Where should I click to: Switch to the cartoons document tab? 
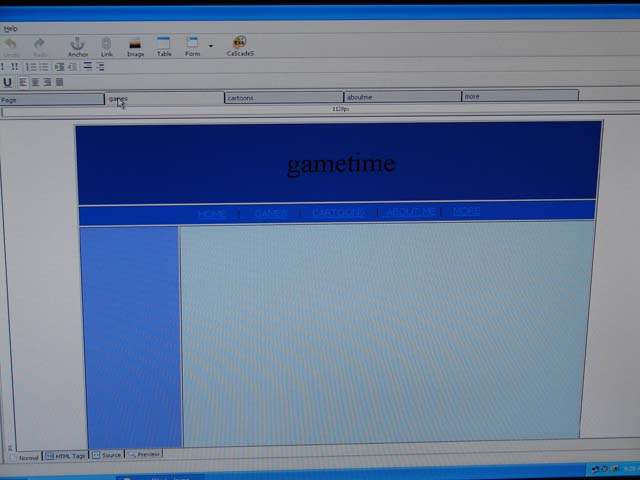coord(283,97)
